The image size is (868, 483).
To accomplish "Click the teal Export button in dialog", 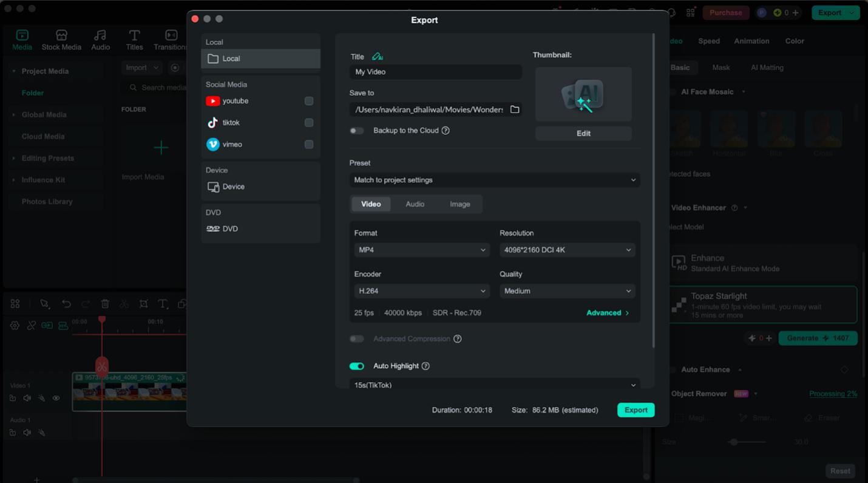I will click(x=636, y=410).
